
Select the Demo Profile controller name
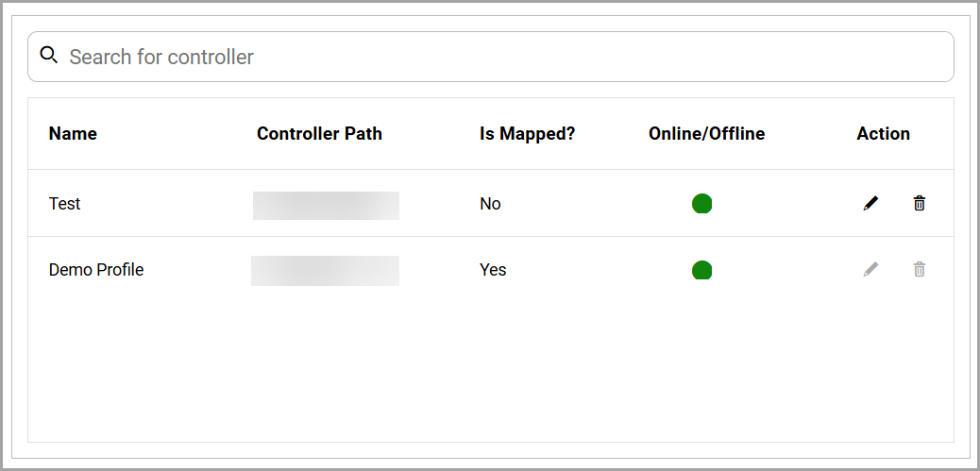pos(96,270)
